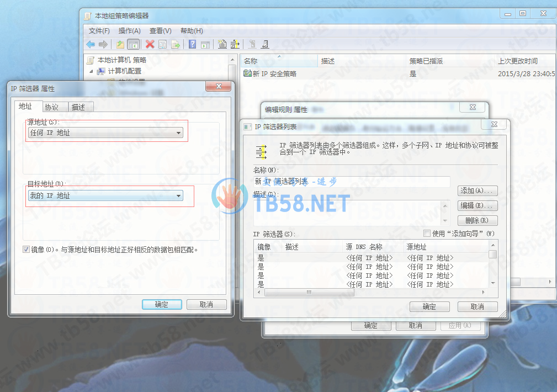Toggle the 镜像 mirrored checkbox
Viewport: 557px width, 392px height.
26,250
